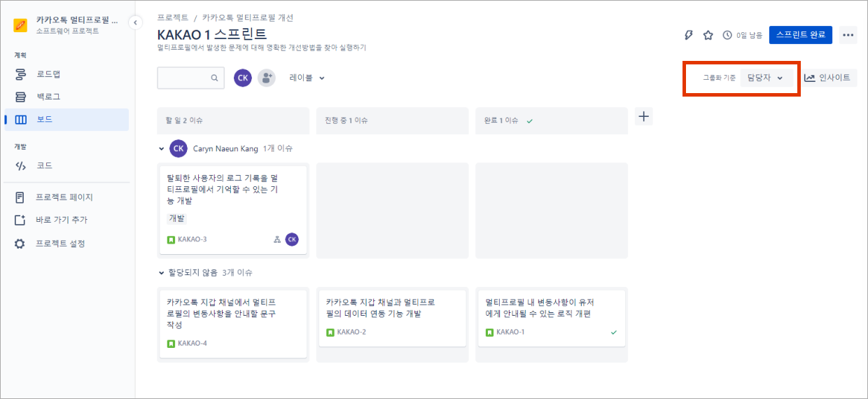Viewport: 868px width, 399px height.
Task: Star this board as favorite
Action: (x=708, y=35)
